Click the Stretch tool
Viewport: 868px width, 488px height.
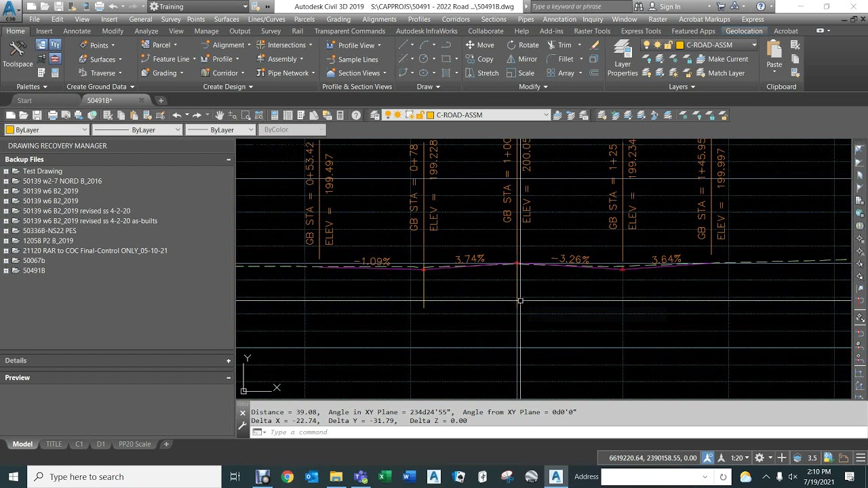[x=481, y=73]
